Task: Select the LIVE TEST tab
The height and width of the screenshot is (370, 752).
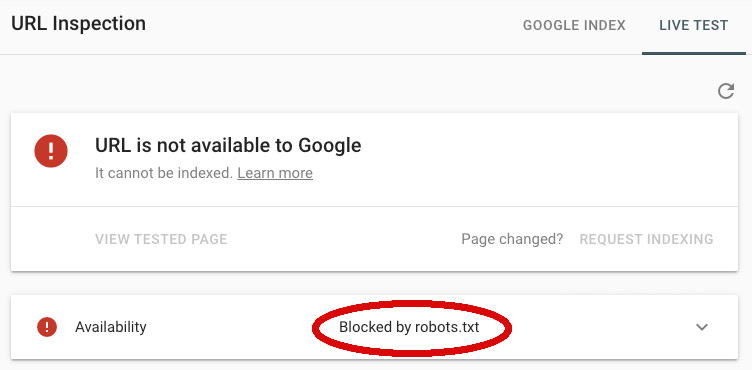Action: pyautogui.click(x=693, y=25)
